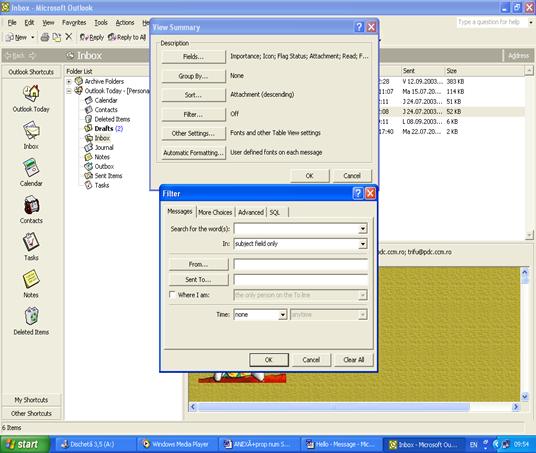
Task: Expand the Archive Folders tree node
Action: coord(69,81)
